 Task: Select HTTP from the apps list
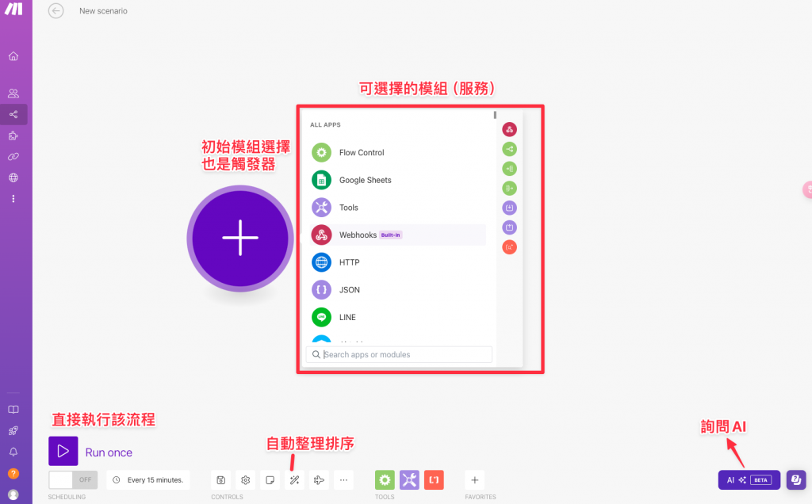click(x=398, y=262)
